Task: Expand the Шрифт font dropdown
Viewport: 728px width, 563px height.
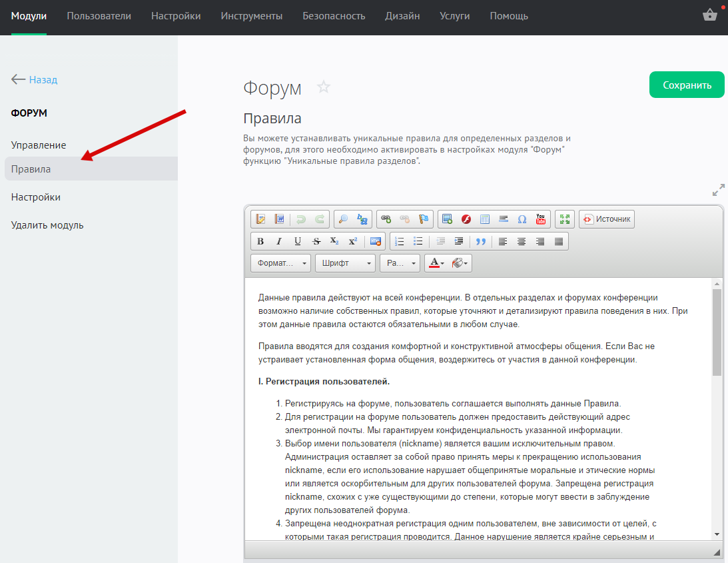Action: pyautogui.click(x=345, y=263)
